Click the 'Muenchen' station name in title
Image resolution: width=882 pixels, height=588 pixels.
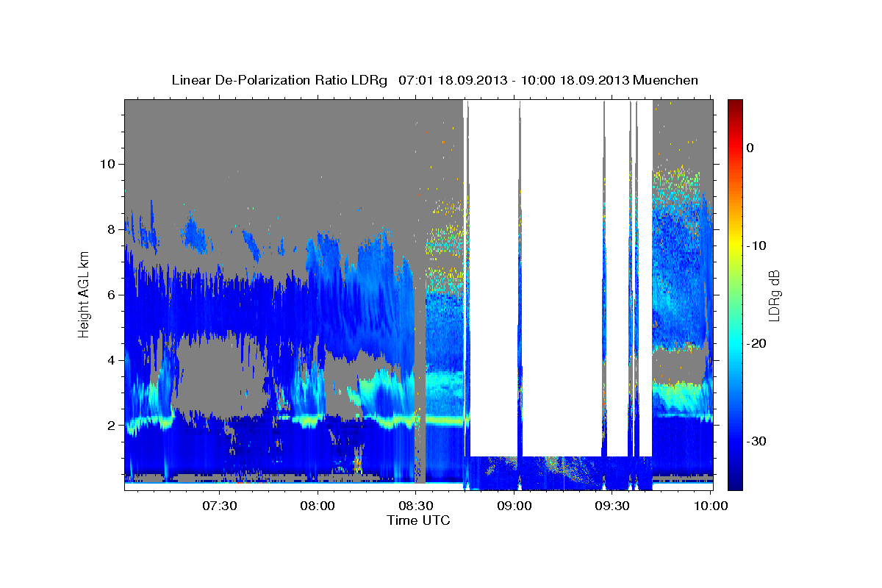coord(666,80)
